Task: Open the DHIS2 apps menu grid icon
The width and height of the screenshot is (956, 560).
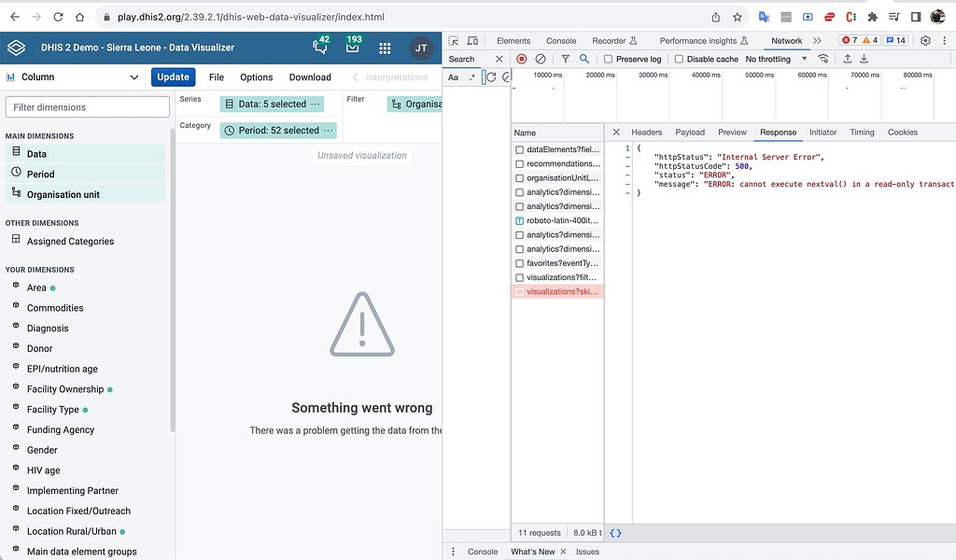Action: click(385, 48)
